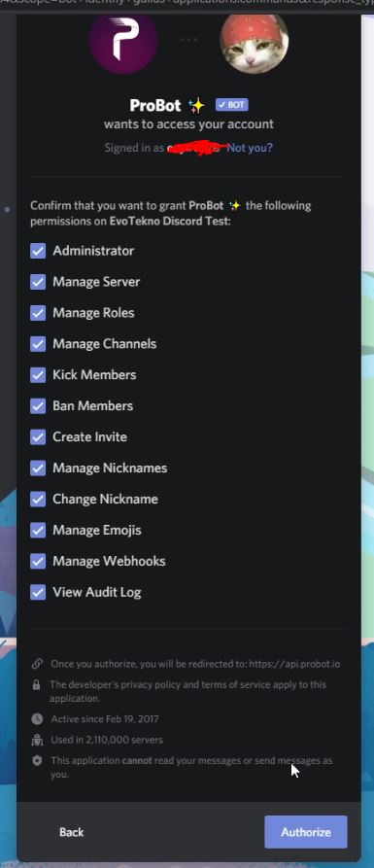Click the sparkles emoji beside ProBot title
The image size is (374, 868).
click(196, 105)
